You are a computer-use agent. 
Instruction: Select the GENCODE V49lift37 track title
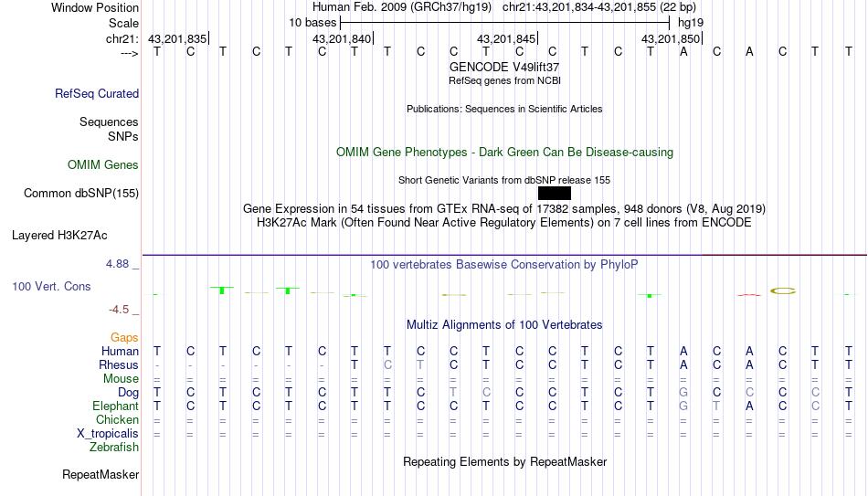pos(504,67)
